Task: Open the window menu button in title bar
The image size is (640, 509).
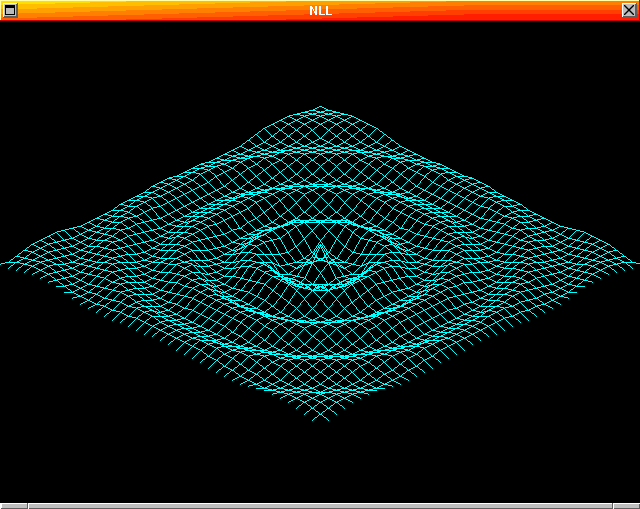Action: [x=10, y=10]
